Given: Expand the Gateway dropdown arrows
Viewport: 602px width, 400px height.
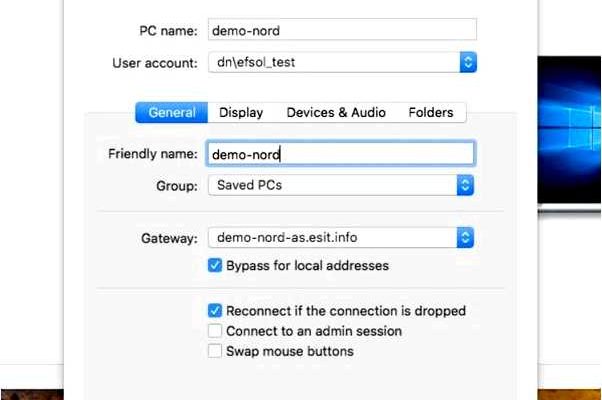Looking at the screenshot, I should [x=465, y=238].
